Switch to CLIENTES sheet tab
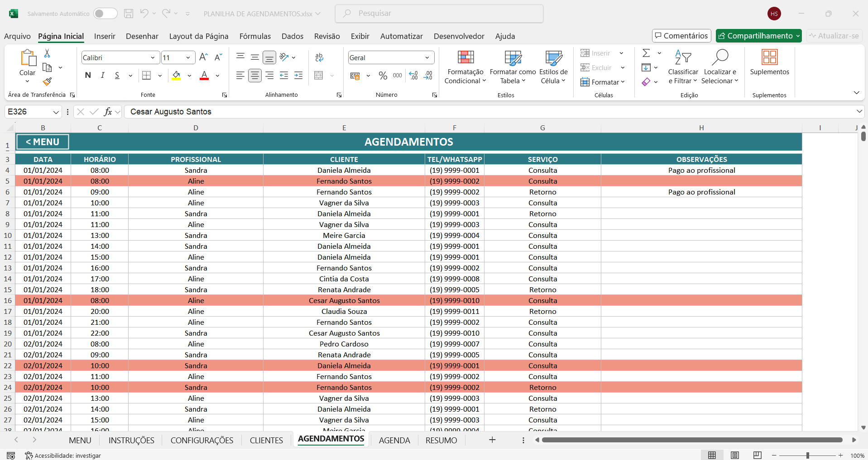Screen dimensions: 868x460 click(266, 440)
